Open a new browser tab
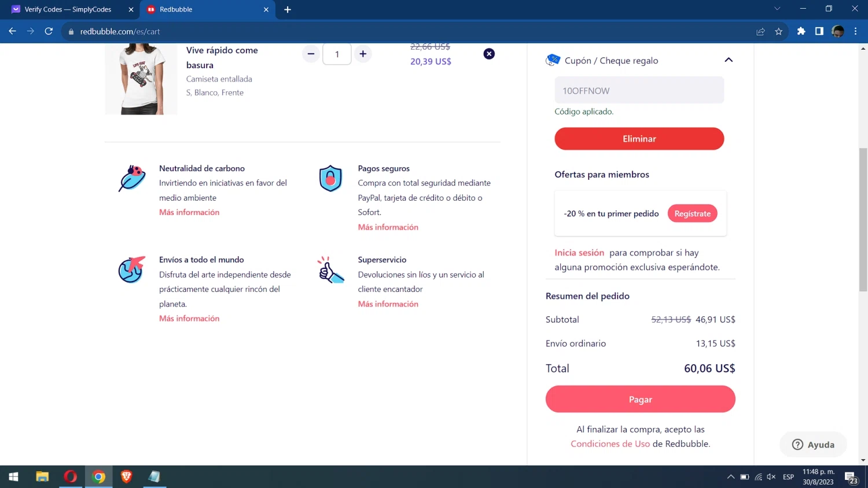The image size is (868, 488). tap(288, 9)
